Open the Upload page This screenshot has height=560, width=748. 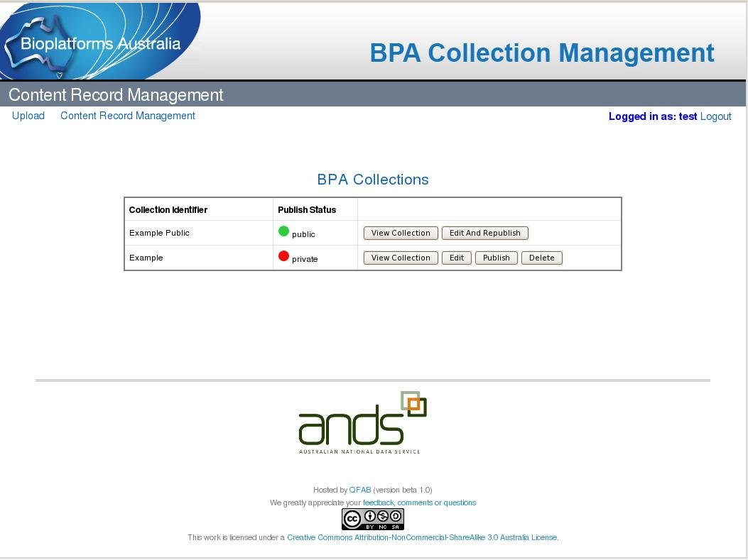28,116
